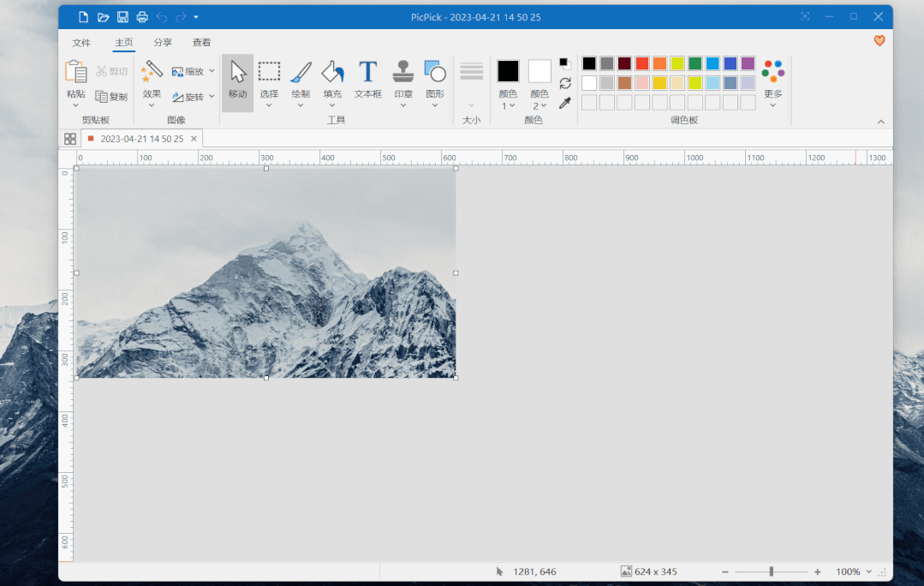The width and height of the screenshot is (924, 586).
Task: Click the 缩放 resize button
Action: click(188, 71)
